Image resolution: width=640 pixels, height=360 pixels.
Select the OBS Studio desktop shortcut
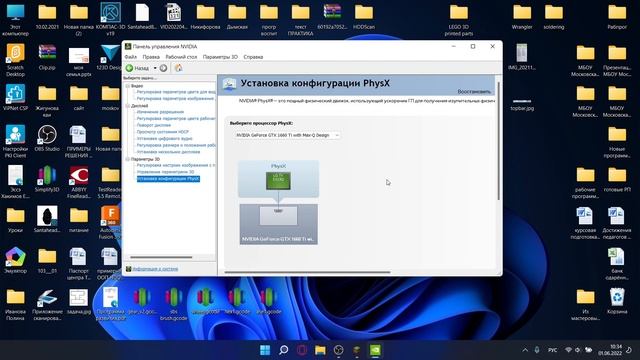[47, 138]
